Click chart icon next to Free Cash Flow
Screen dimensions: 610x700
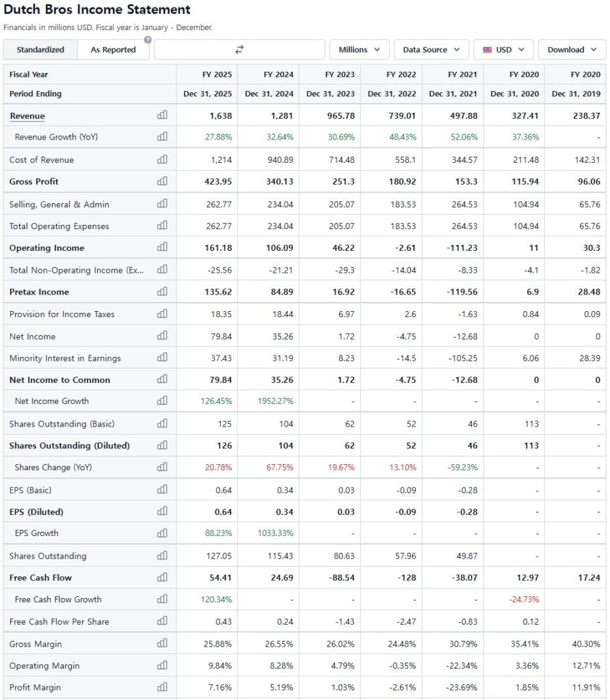click(x=162, y=578)
